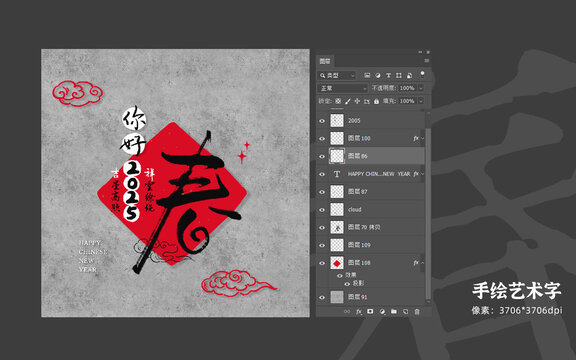
Task: Click thumbnail of layer 图层 86
Action: click(337, 156)
